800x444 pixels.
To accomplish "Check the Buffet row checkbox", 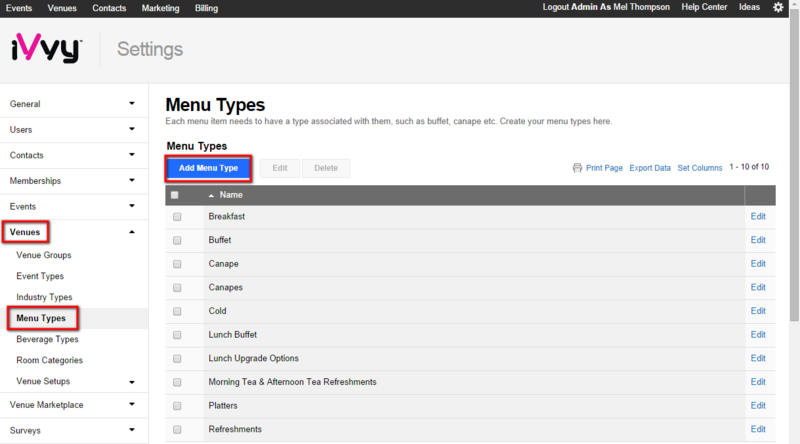I will (177, 240).
